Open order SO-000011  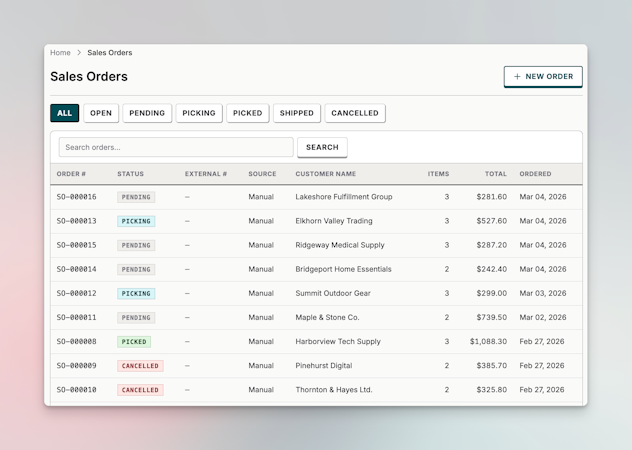tap(76, 317)
